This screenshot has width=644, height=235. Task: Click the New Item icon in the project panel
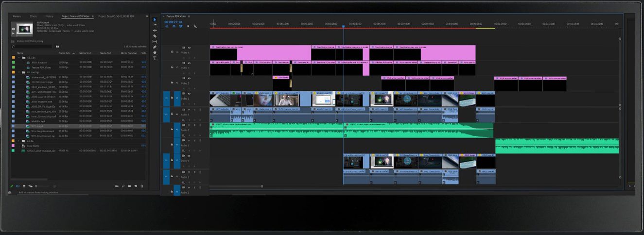pos(136,186)
